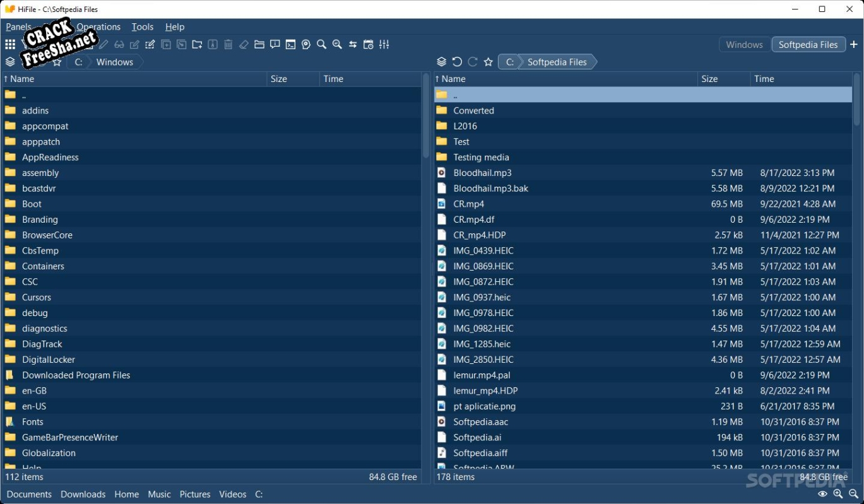Switch to the Windows tab
This screenshot has width=864, height=504.
pyautogui.click(x=744, y=44)
